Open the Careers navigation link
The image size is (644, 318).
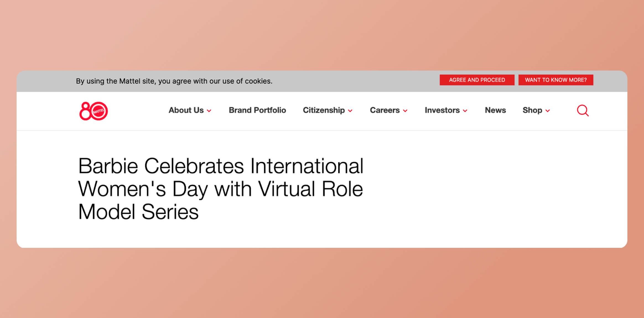384,110
